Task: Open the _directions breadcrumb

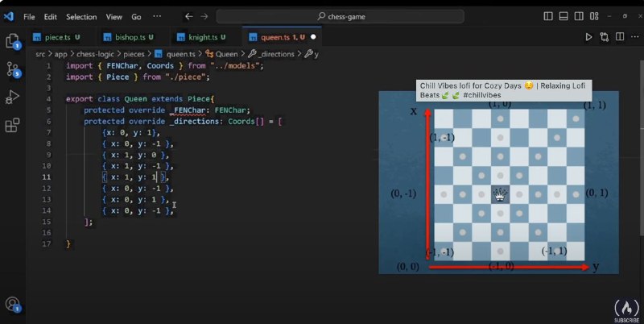Action: (271, 54)
